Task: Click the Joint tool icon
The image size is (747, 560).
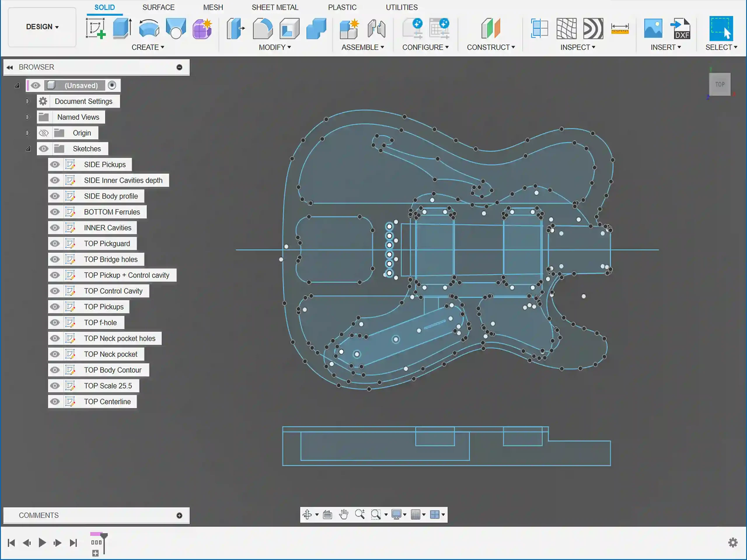Action: point(376,28)
